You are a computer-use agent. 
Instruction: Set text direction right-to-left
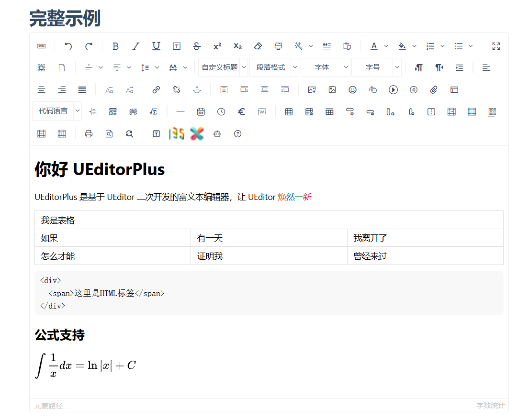[439, 68]
